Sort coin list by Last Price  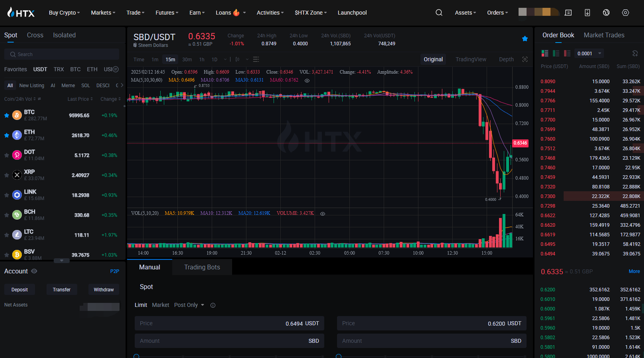tap(79, 99)
